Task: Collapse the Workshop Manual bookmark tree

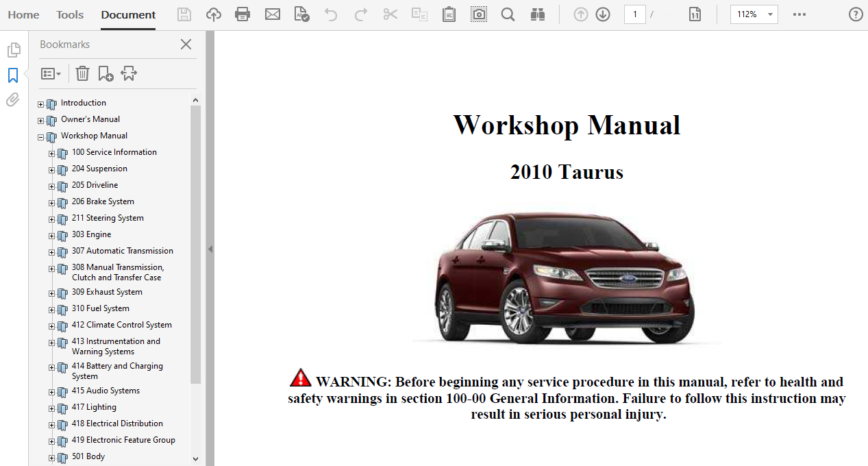Action: pos(41,137)
